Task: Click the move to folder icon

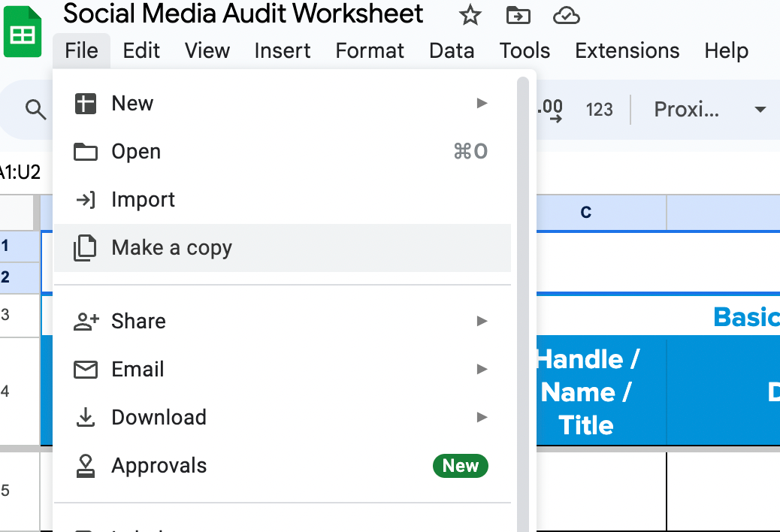Action: pyautogui.click(x=518, y=15)
